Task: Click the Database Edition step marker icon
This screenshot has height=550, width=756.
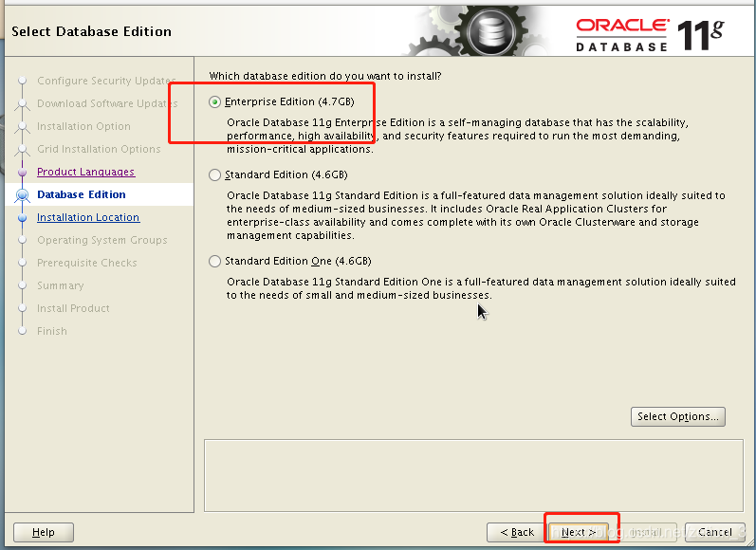Action: [x=22, y=194]
